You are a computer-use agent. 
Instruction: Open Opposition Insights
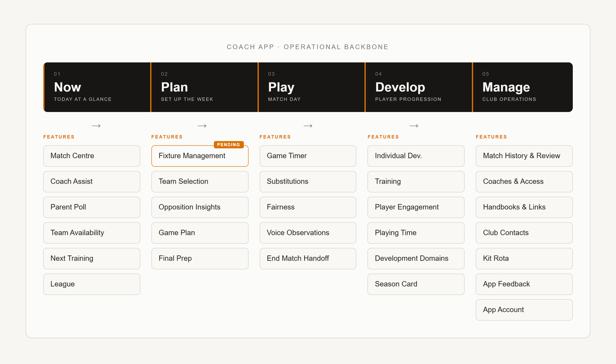(x=200, y=207)
